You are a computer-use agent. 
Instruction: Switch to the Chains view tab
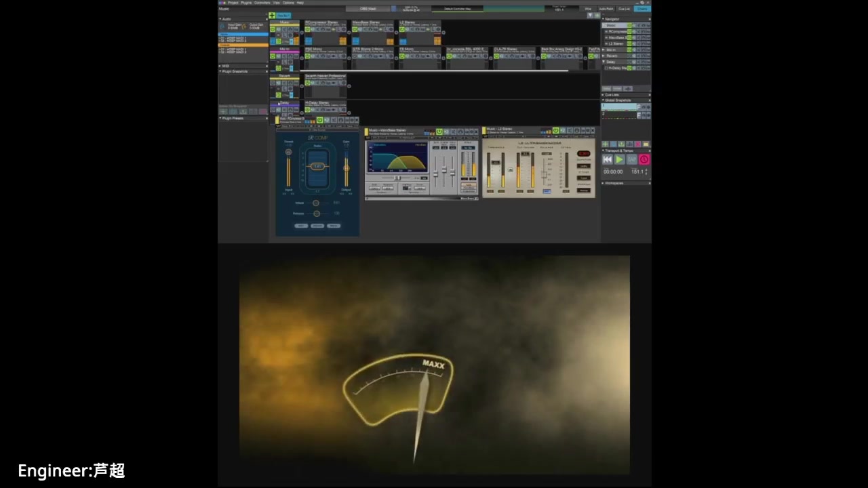tap(642, 9)
